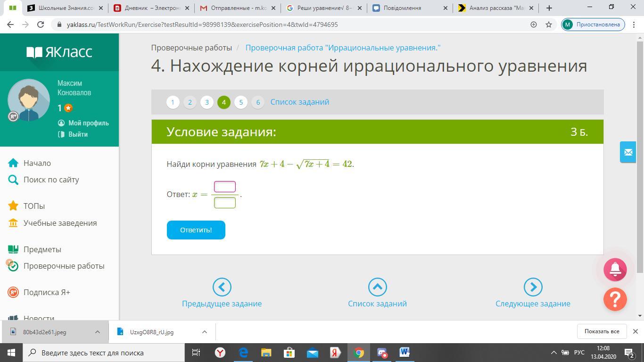644x362 pixels.
Task: Switch to Реши уравнение Google tab
Action: (324, 8)
